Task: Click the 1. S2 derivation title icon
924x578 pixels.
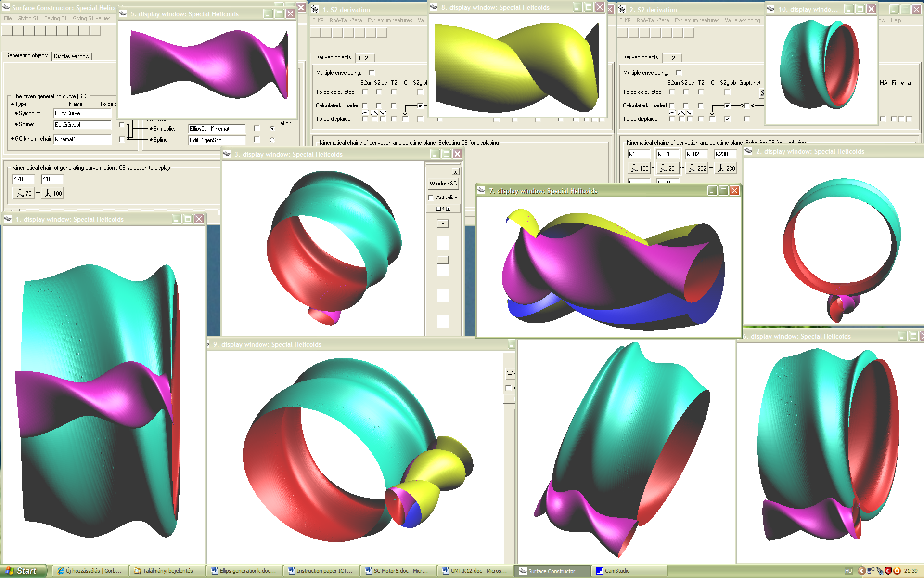Action: [x=315, y=9]
